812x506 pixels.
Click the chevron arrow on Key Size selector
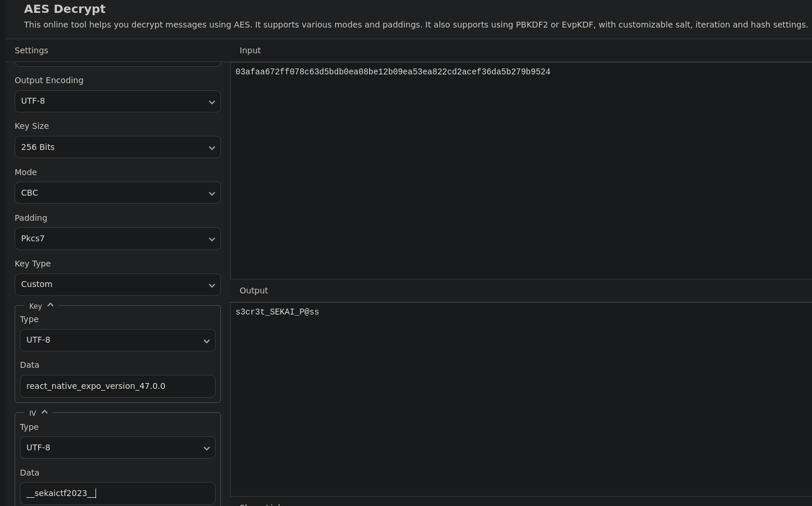click(x=211, y=147)
